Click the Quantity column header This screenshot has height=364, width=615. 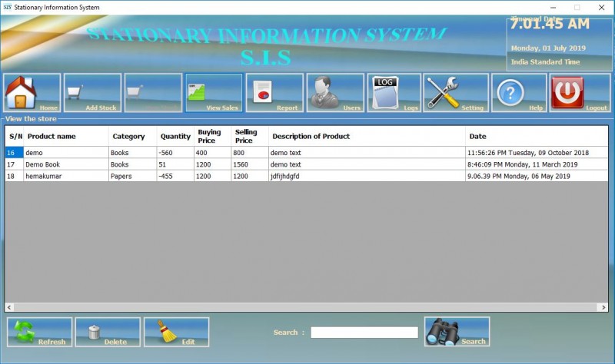[175, 137]
